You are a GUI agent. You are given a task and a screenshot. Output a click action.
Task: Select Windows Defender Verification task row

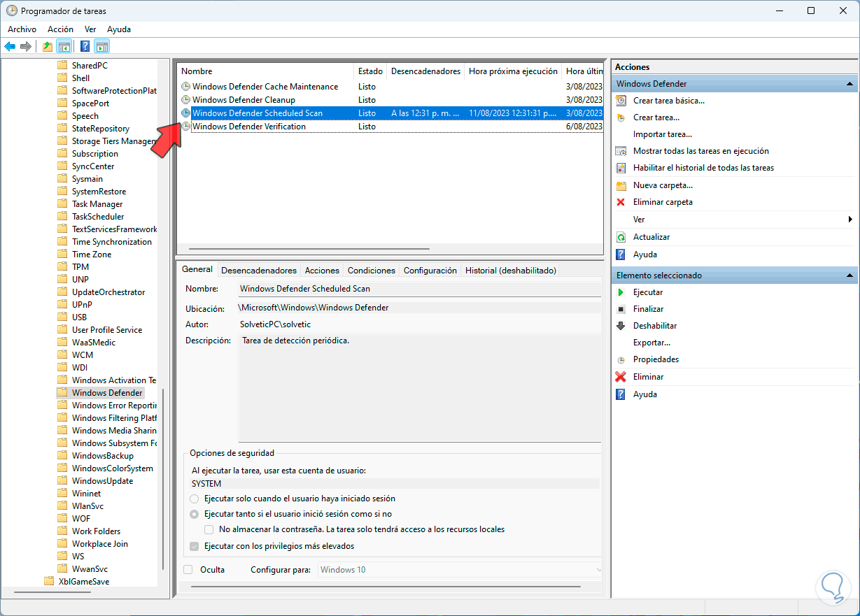[390, 127]
